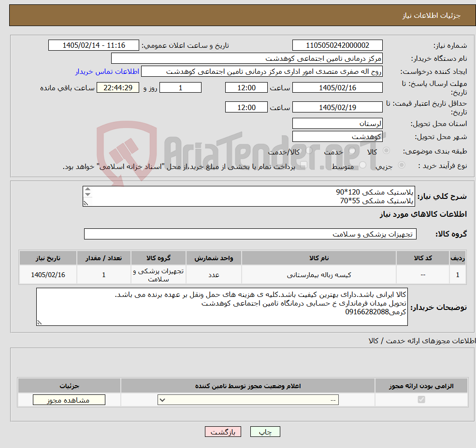Click the buyer notes text area

coord(222,307)
